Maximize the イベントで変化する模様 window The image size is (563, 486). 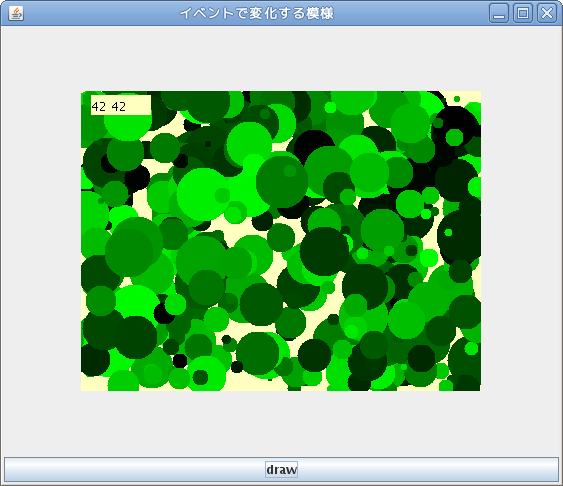pos(523,13)
